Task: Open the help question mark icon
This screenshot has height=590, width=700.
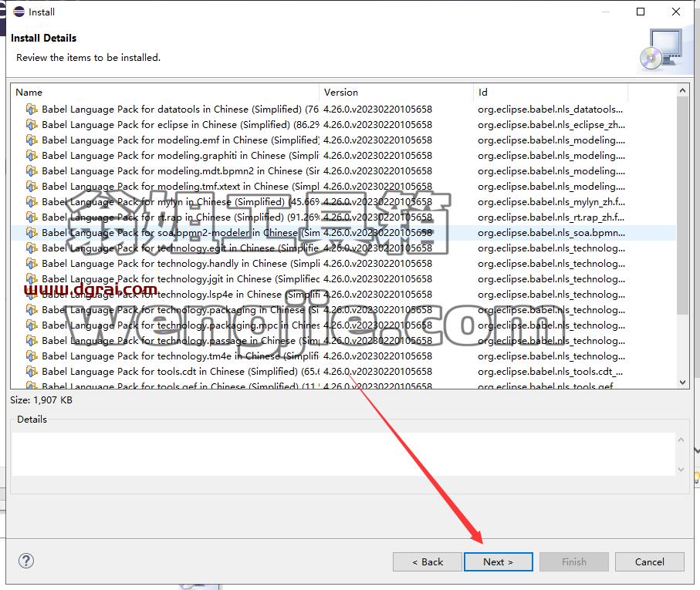Action: click(26, 561)
